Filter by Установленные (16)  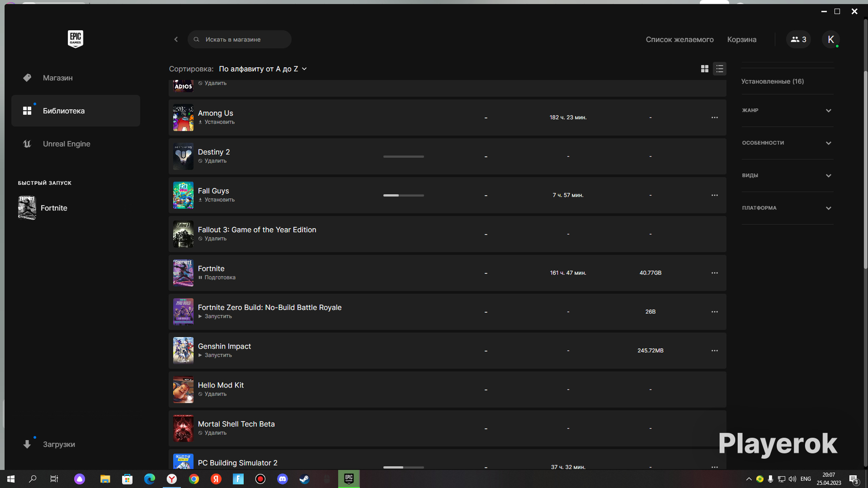[772, 81]
